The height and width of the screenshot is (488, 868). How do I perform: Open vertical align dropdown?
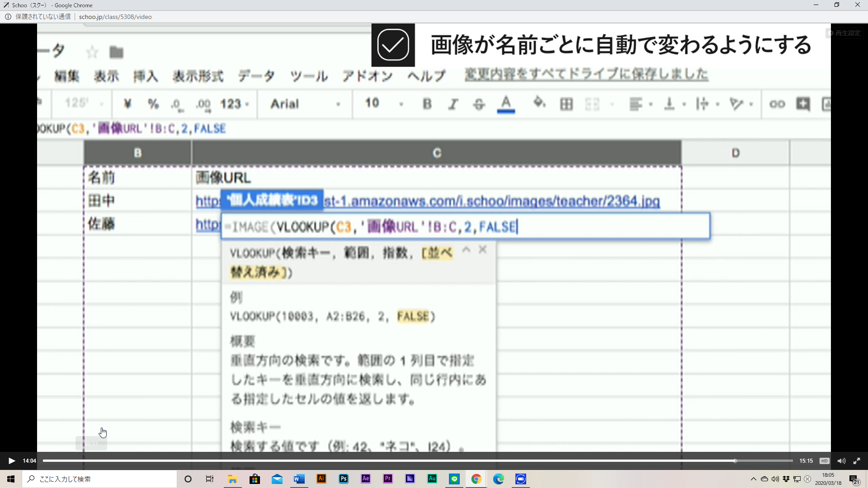[675, 104]
